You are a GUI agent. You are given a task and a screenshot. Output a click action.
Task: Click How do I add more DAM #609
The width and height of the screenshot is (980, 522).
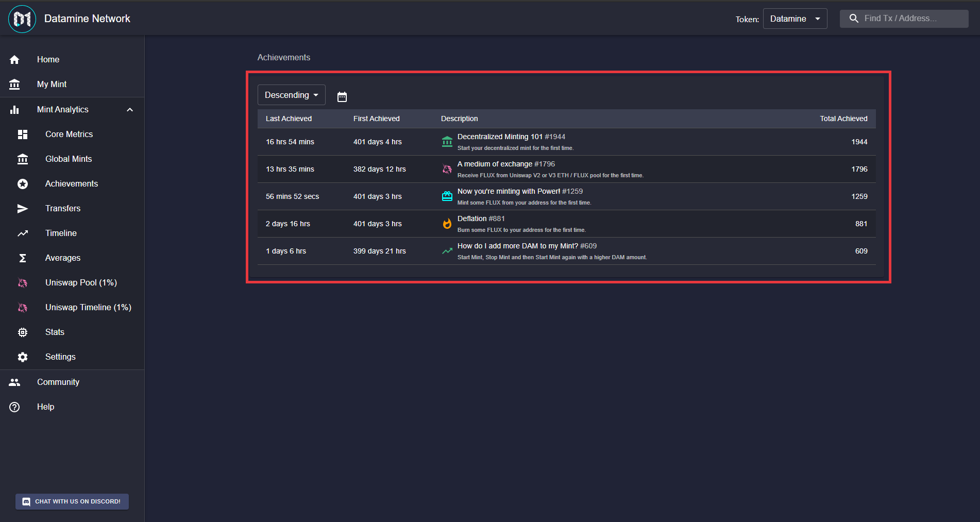click(x=527, y=246)
